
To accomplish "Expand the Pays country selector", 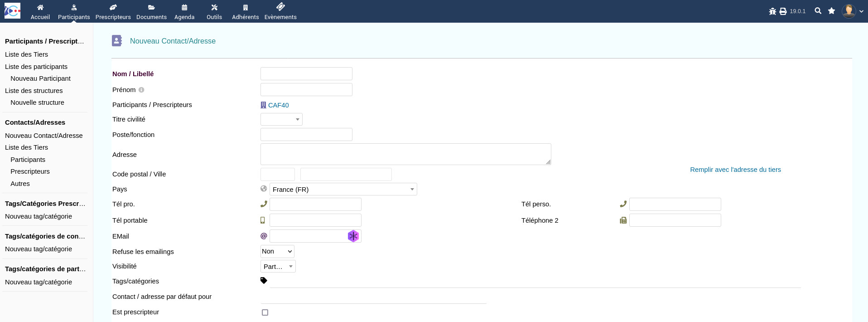I will (343, 190).
